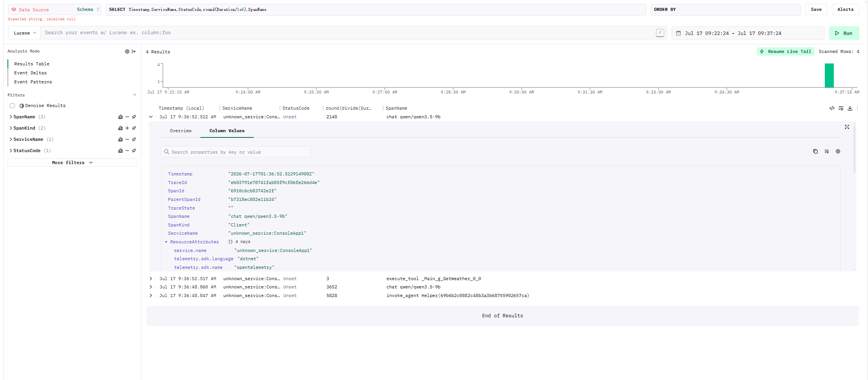868x380 pixels.
Task: Click the TraceId value eb03791e…
Action: click(x=274, y=183)
